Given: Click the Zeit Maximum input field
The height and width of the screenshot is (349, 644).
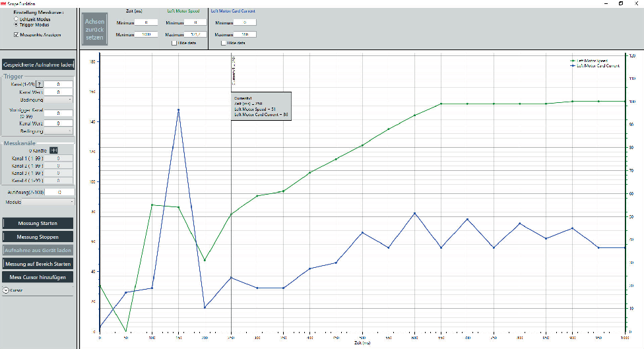Looking at the screenshot, I should pyautogui.click(x=145, y=34).
